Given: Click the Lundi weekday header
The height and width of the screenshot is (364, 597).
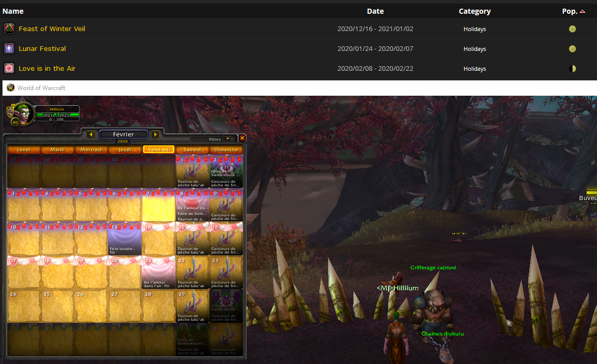Looking at the screenshot, I should pos(23,150).
